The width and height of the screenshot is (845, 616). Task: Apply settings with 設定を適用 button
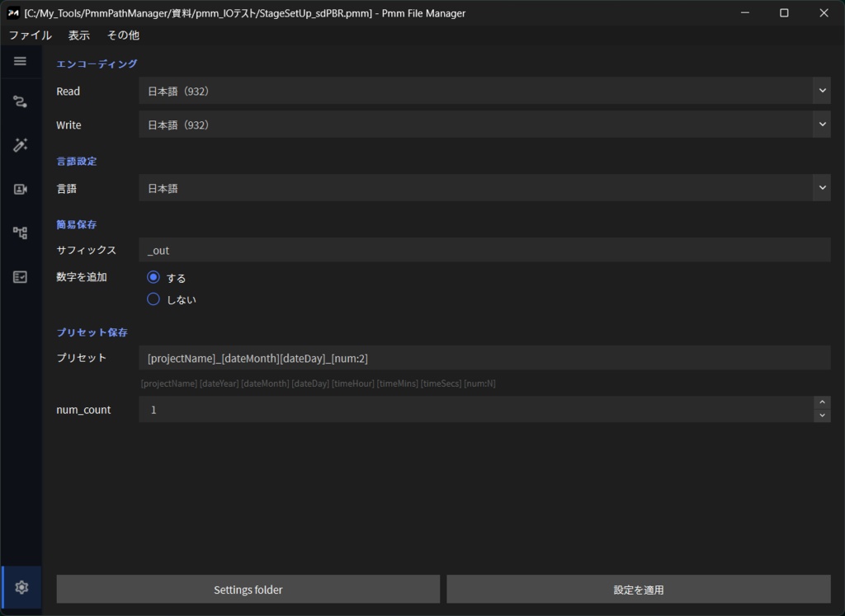[638, 589]
